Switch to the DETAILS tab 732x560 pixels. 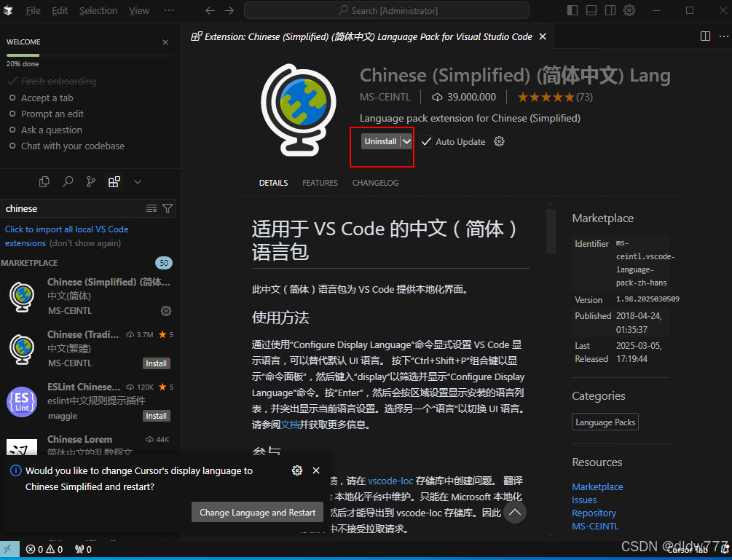pos(274,183)
